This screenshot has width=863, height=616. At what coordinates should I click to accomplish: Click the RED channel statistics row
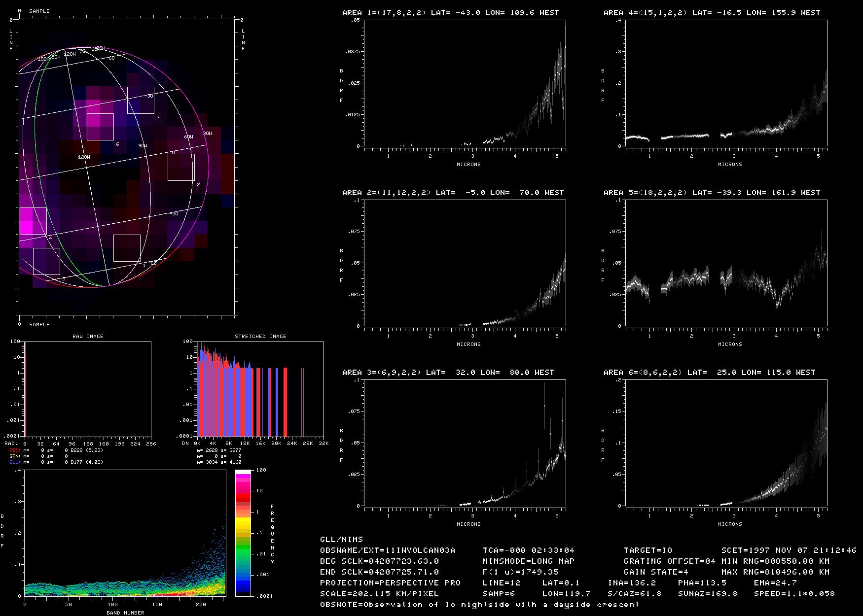pyautogui.click(x=56, y=450)
